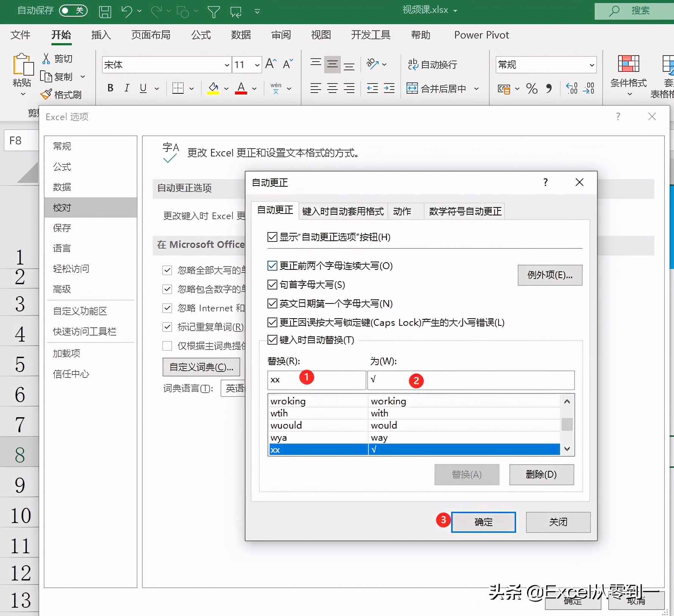Screen dimensions: 674x616
Task: Click the Align Right icon
Action: point(349,88)
